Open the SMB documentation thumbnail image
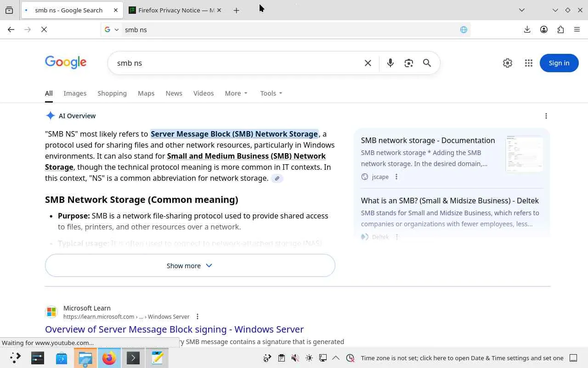This screenshot has width=588, height=368. [524, 154]
